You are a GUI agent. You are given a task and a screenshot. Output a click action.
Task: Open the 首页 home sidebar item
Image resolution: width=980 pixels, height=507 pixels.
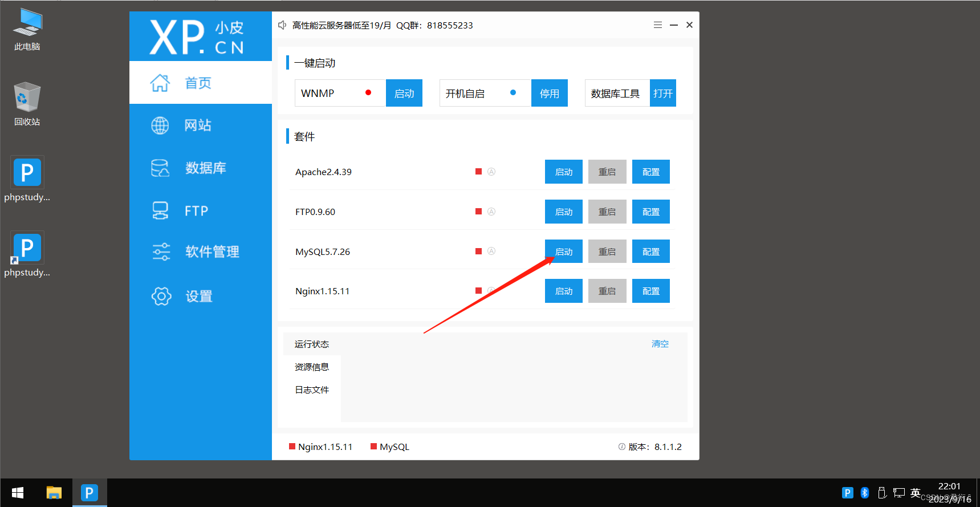[x=201, y=83]
